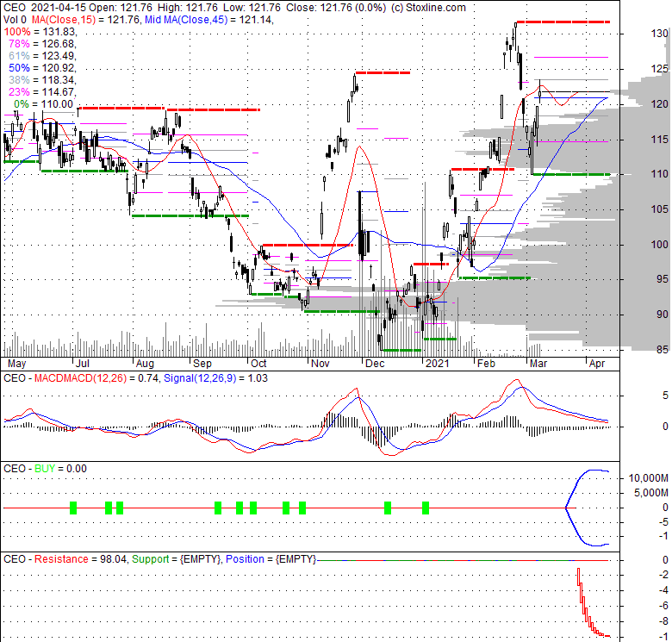The image size is (672, 642).
Task: Click the "Vol 0" volume label
Action: coord(15,20)
